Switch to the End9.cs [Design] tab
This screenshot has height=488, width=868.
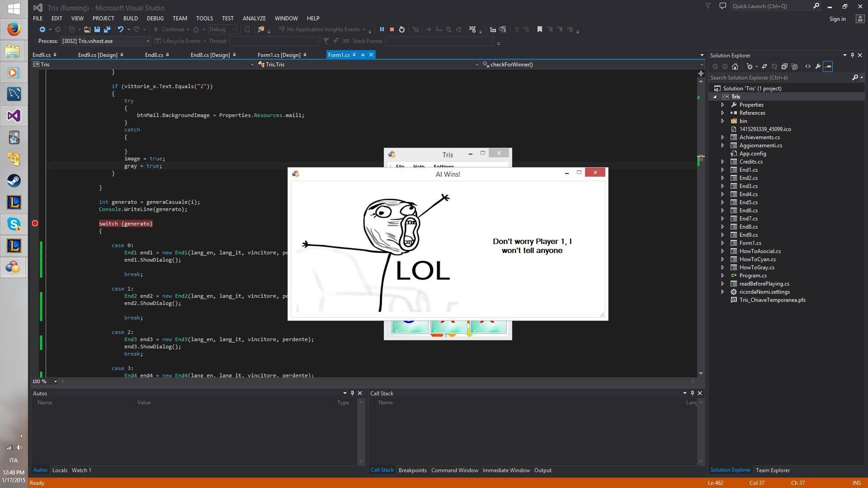coord(97,55)
